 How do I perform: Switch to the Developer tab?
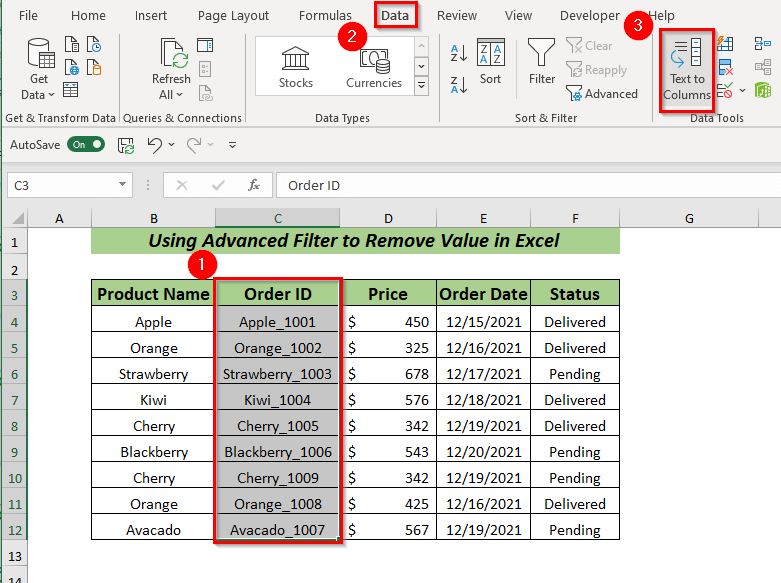(x=590, y=15)
